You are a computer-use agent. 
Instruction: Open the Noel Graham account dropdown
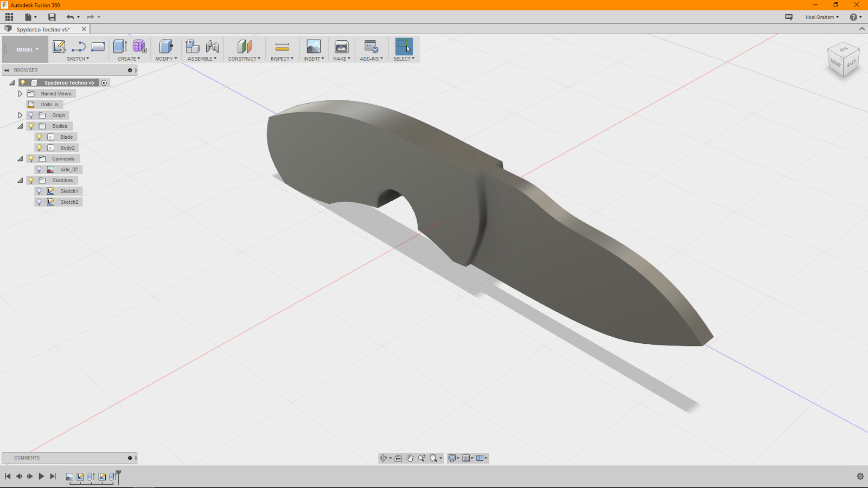click(822, 17)
